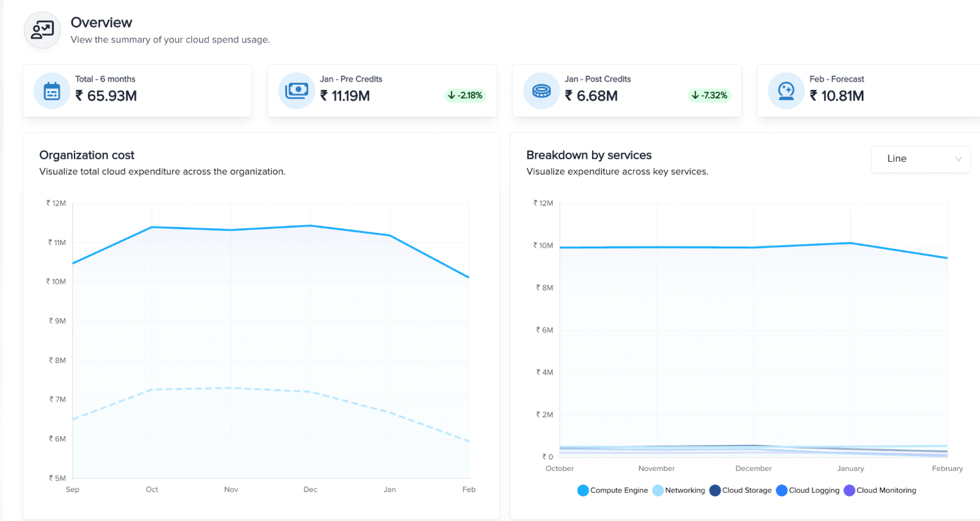This screenshot has height=521, width=980.
Task: Click the chevron in the Line dropdown
Action: [958, 159]
